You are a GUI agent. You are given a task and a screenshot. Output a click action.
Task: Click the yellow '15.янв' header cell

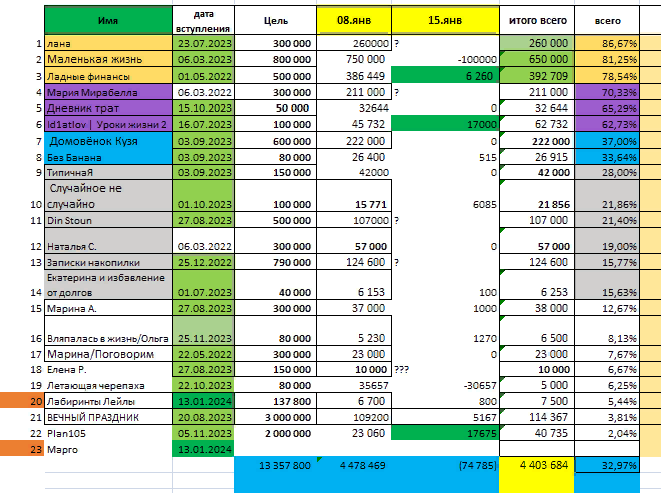[445, 20]
